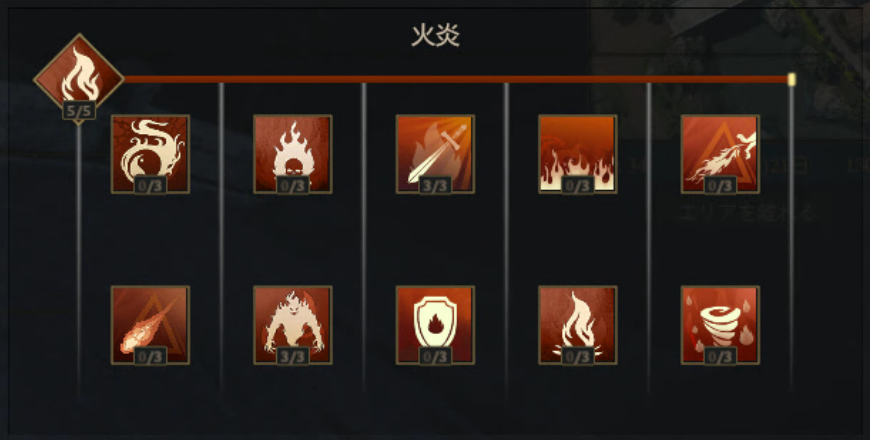
Task: Click the 3/3 counter on golem skill
Action: [x=293, y=356]
